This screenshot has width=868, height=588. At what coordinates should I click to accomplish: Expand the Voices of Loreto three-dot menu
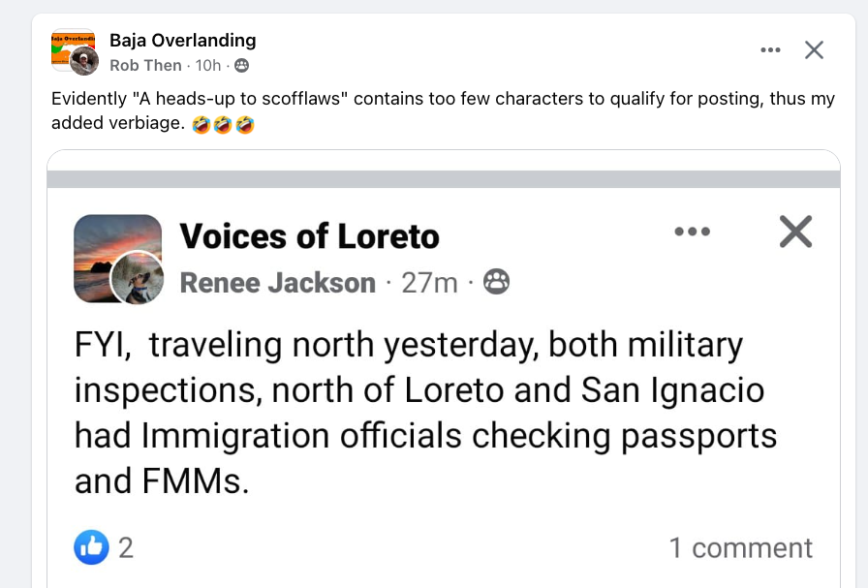(x=692, y=232)
